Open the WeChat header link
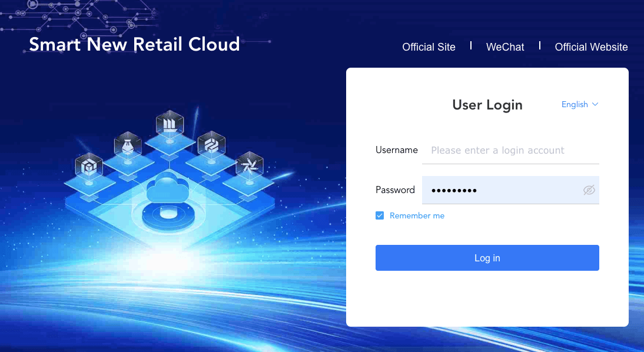The width and height of the screenshot is (644, 352). click(505, 47)
